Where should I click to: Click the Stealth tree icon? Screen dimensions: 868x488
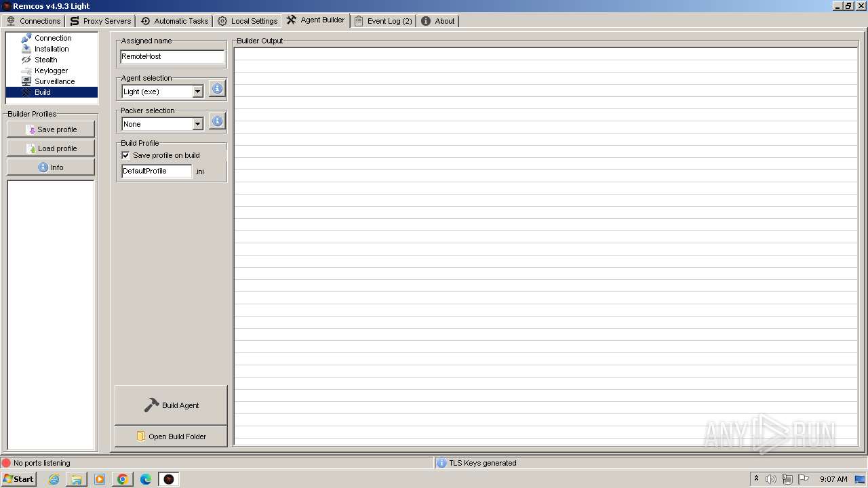[26, 60]
